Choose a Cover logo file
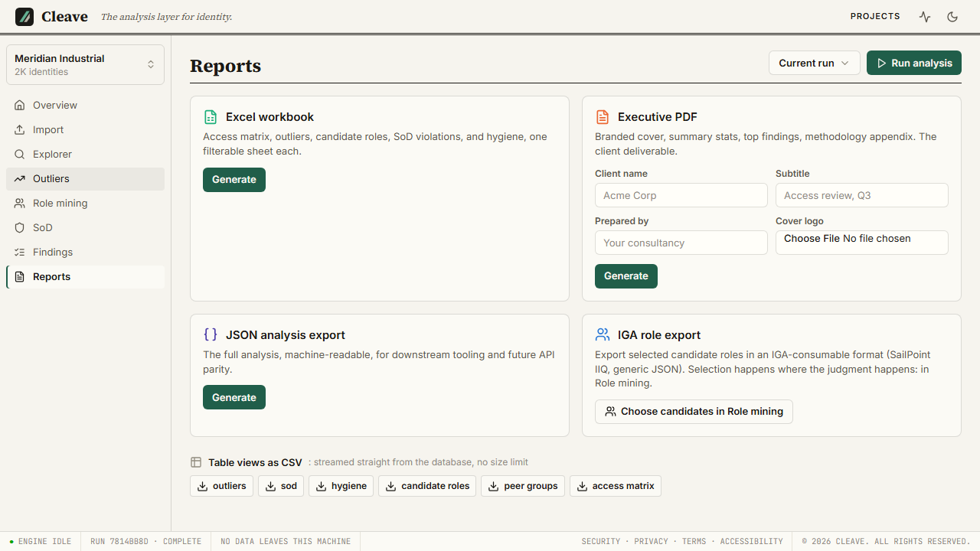 (862, 243)
